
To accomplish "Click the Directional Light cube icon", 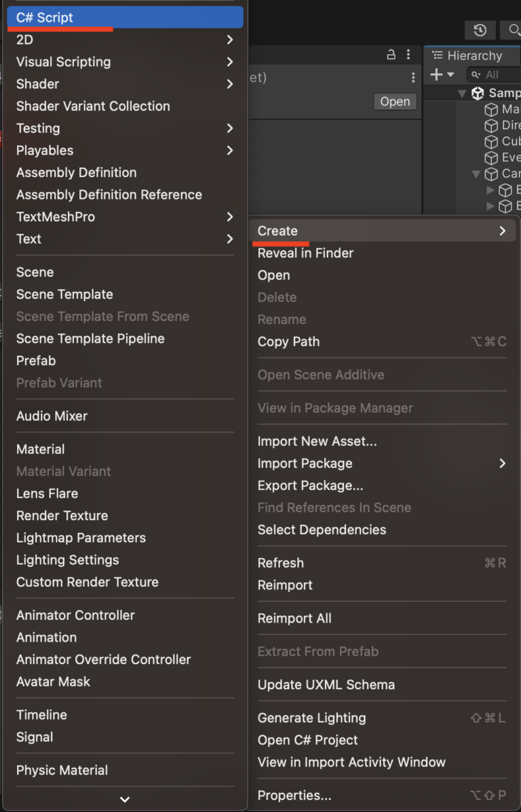I will 491,125.
